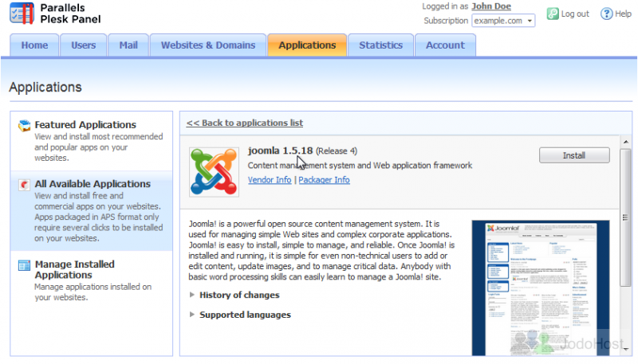Screen dimensions: 638x364
Task: Expand History of changes section
Action: tap(239, 295)
